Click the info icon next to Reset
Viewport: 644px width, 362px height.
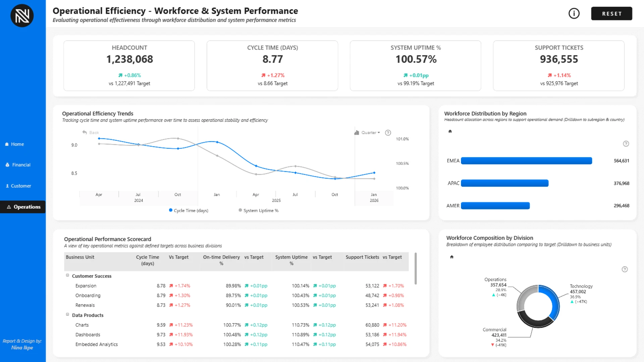[574, 13]
